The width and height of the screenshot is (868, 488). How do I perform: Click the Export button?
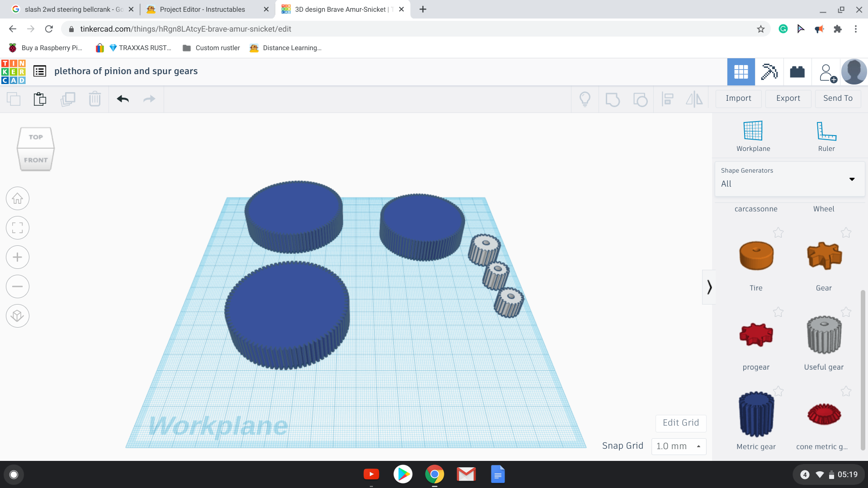pyautogui.click(x=788, y=98)
